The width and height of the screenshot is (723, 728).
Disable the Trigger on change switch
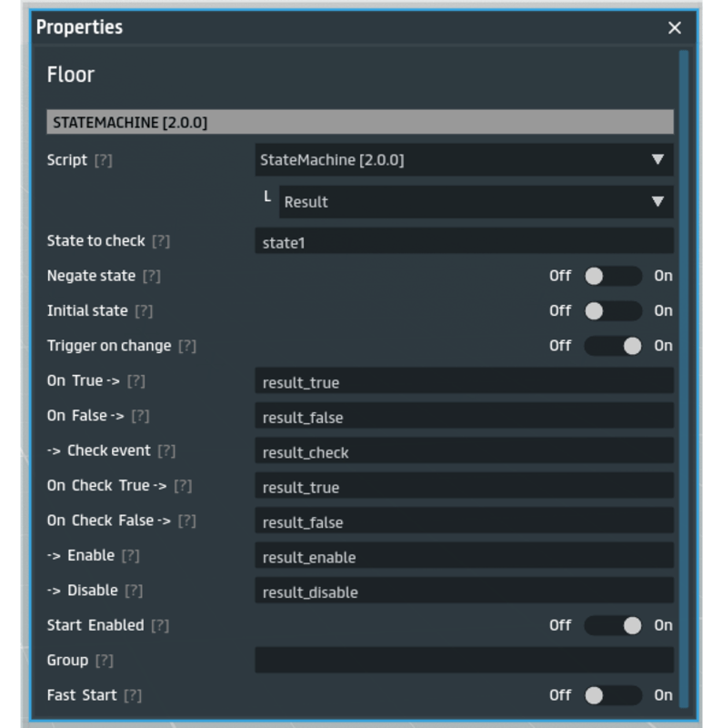click(x=612, y=346)
